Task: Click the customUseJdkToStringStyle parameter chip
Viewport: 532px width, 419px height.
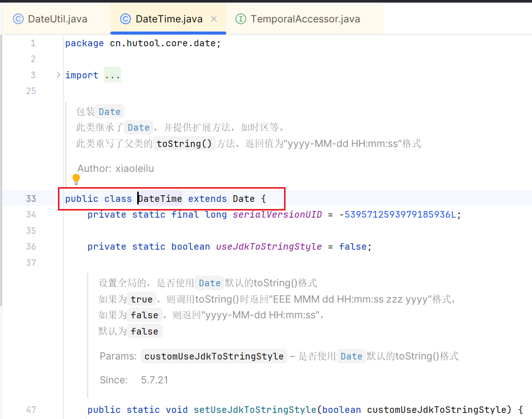Action: pyautogui.click(x=213, y=356)
